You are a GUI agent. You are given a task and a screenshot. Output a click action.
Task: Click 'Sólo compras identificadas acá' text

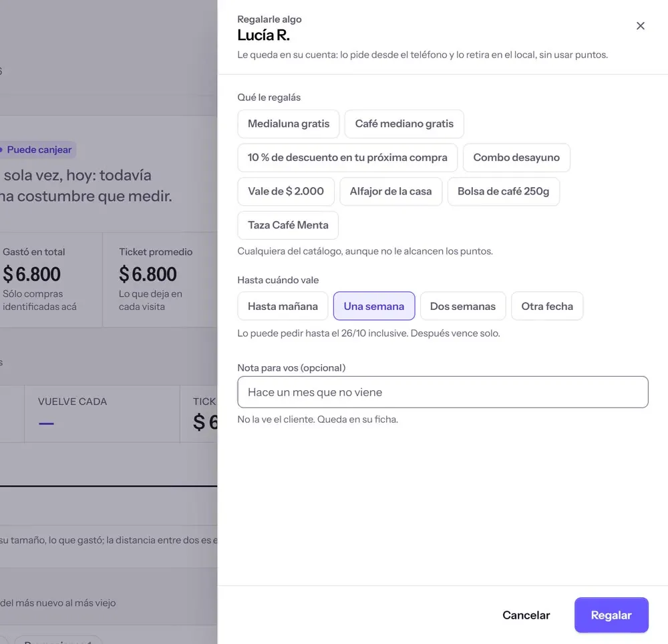39,300
